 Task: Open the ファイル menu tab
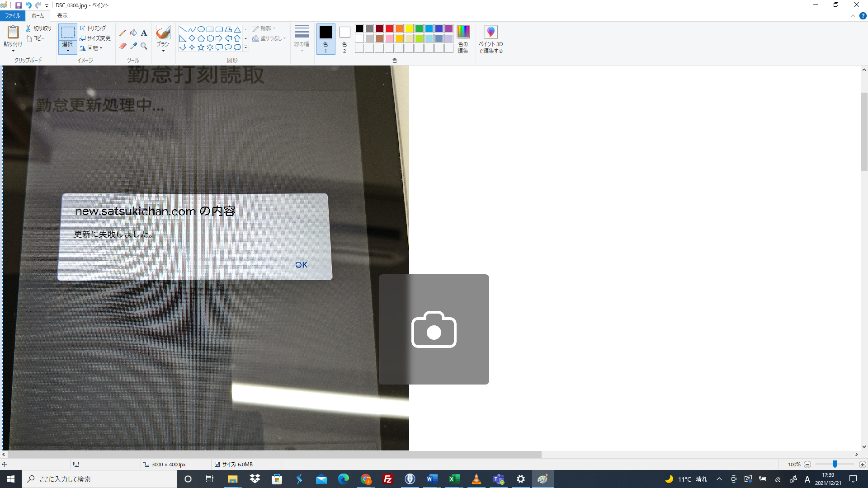13,16
